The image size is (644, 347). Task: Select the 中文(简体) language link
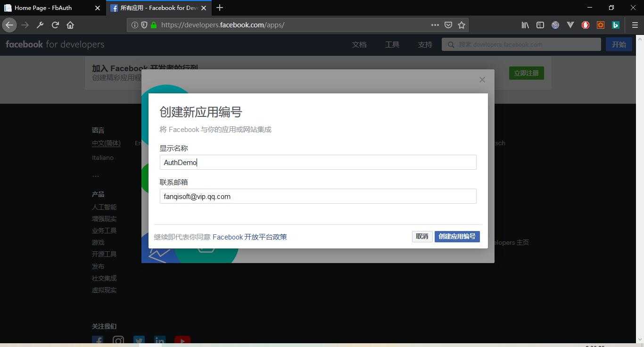pyautogui.click(x=106, y=143)
